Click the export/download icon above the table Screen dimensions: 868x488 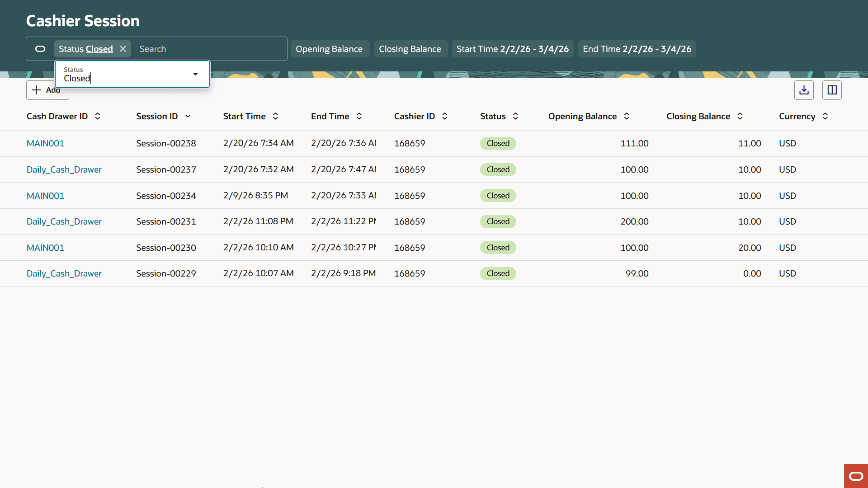pos(804,90)
